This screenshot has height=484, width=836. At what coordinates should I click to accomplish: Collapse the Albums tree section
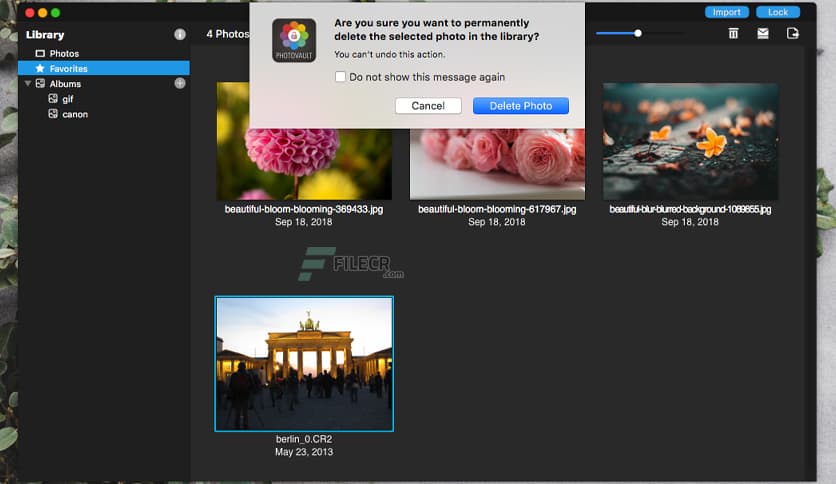[28, 83]
